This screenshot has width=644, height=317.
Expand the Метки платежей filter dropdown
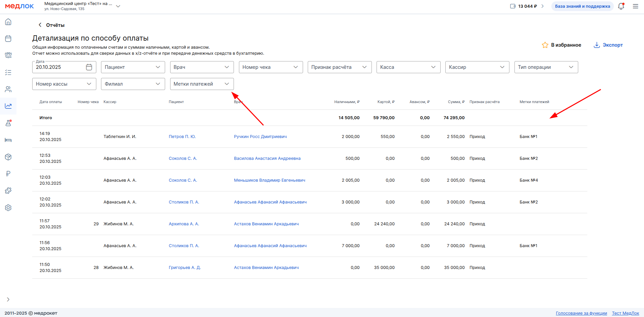(202, 84)
